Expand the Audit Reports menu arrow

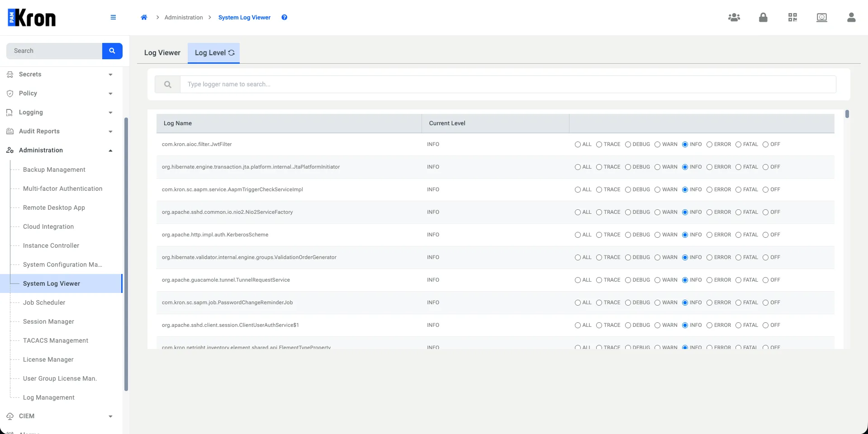110,132
